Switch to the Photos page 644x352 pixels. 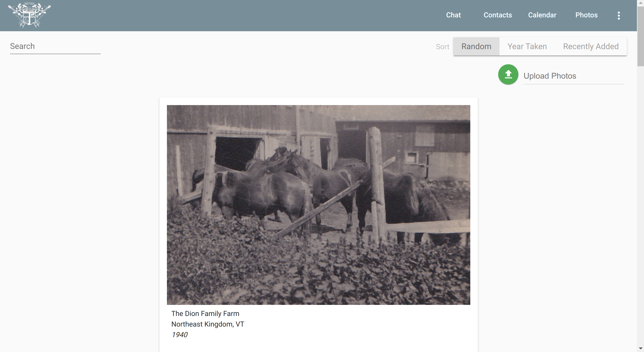coord(586,15)
